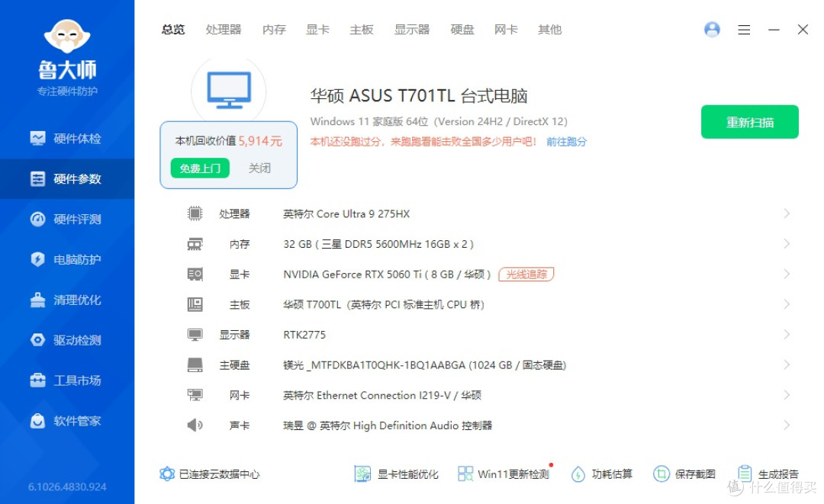Click the processor chip icon
The image size is (824, 504).
(195, 213)
